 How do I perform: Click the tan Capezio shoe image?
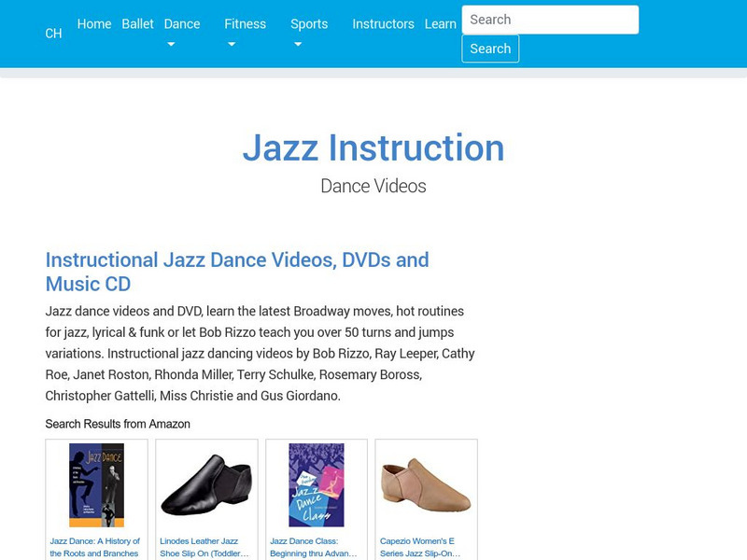click(426, 485)
